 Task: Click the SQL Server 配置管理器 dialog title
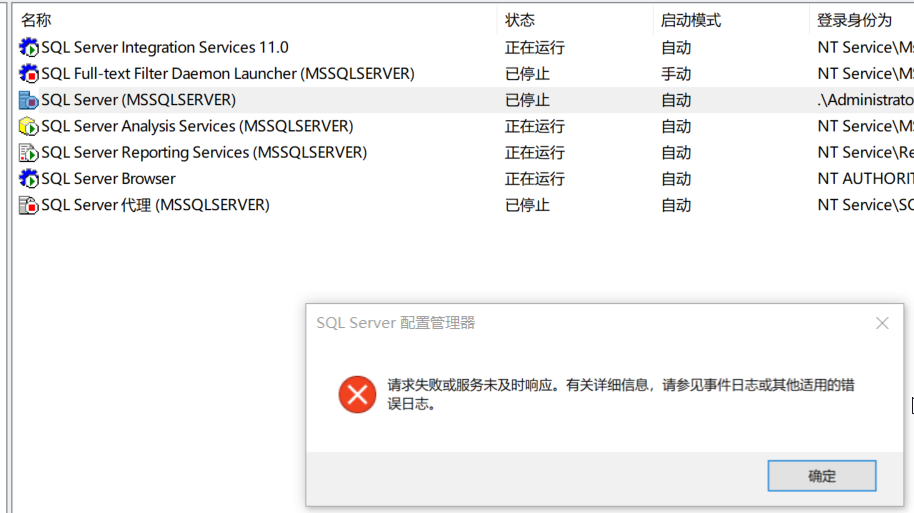[x=396, y=323]
